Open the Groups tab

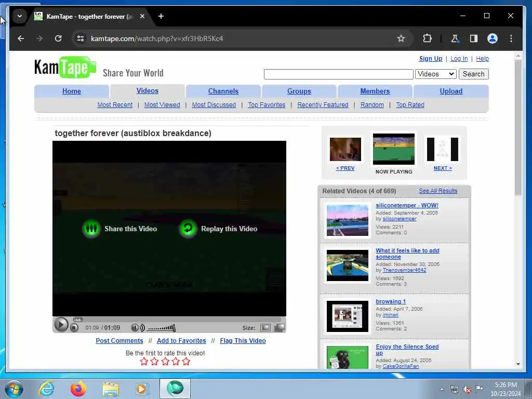299,91
